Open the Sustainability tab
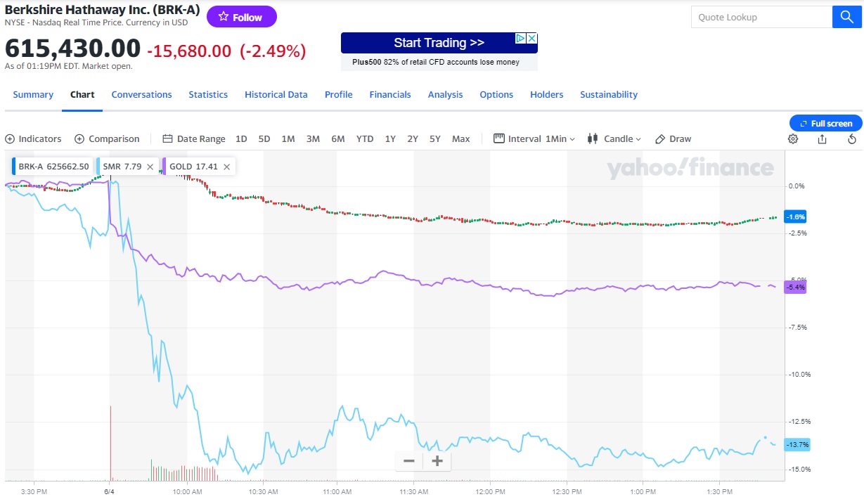 [x=609, y=94]
